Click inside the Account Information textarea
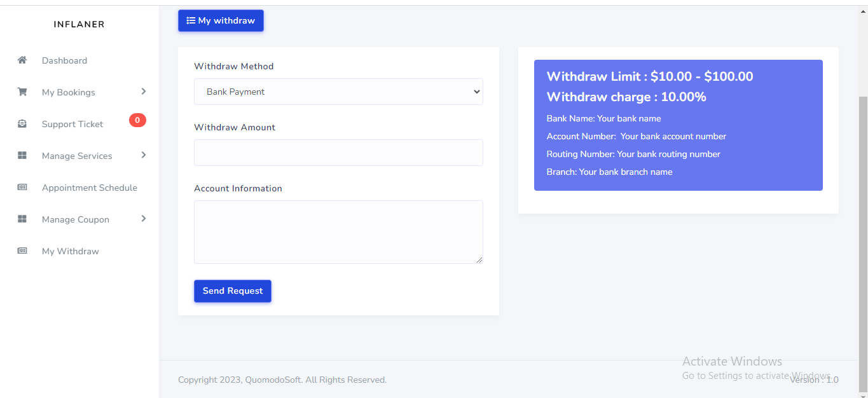This screenshot has height=398, width=868. click(x=338, y=231)
